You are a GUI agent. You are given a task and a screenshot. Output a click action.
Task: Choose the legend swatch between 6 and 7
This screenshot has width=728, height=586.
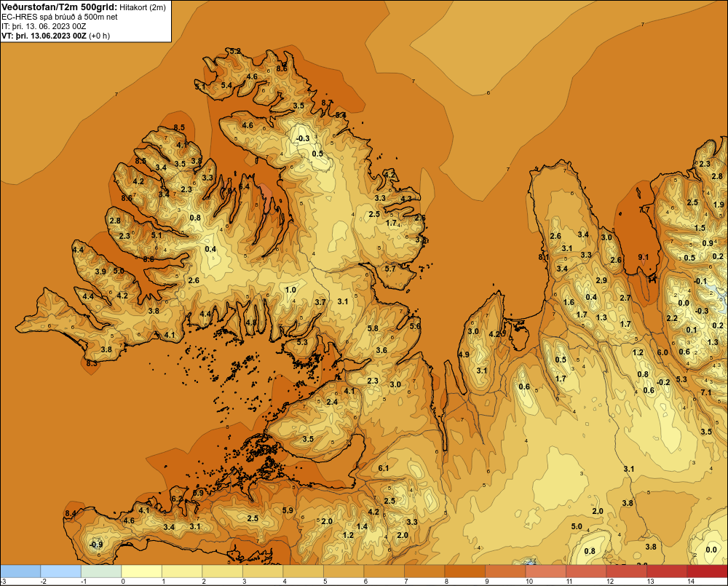coord(384,571)
